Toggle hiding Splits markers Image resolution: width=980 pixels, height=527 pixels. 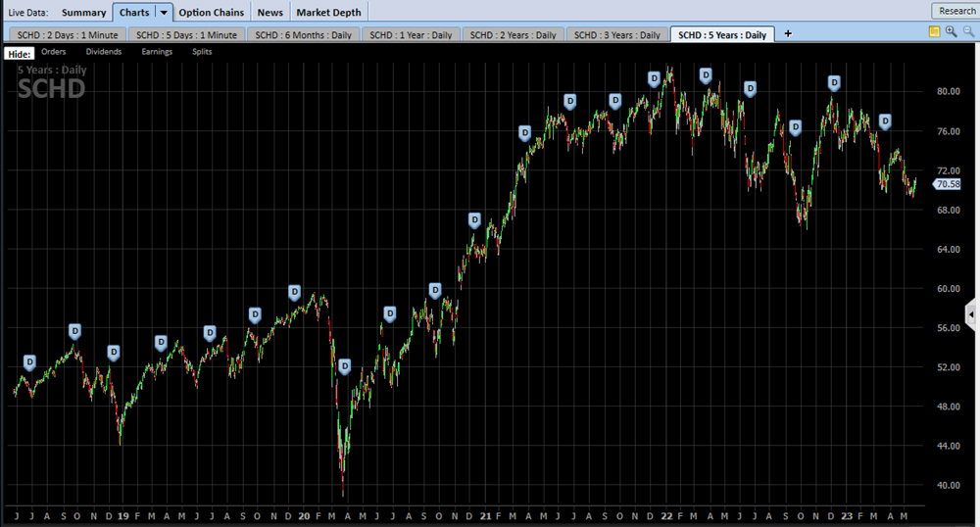pos(202,52)
